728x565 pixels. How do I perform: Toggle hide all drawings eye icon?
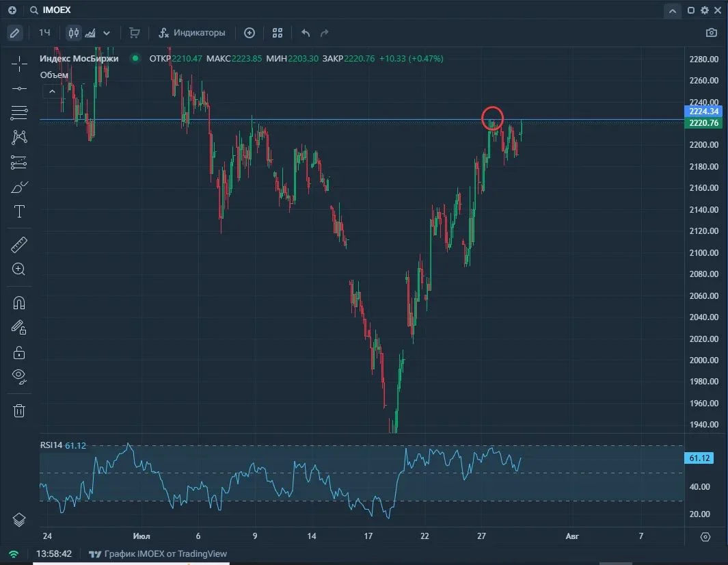19,376
